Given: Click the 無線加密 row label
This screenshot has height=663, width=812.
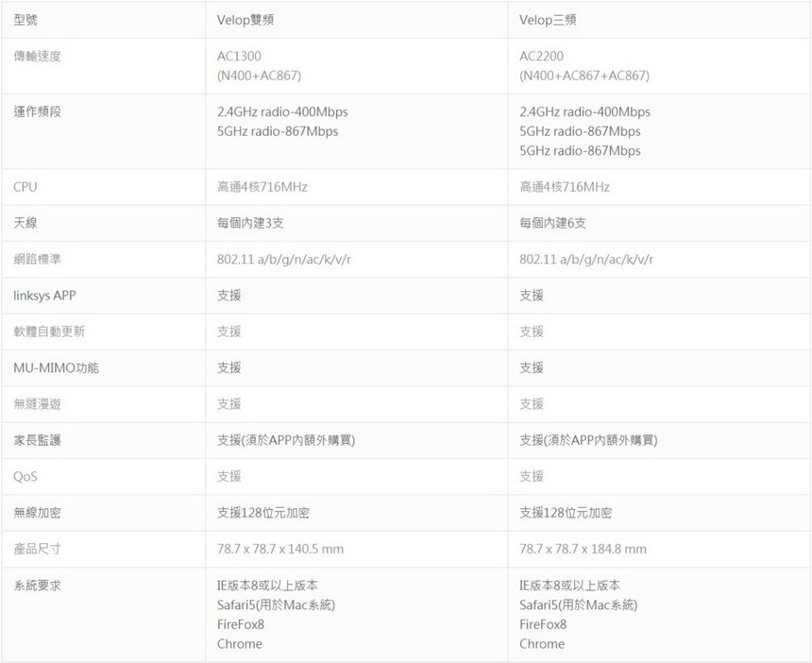Looking at the screenshot, I should pyautogui.click(x=37, y=513).
